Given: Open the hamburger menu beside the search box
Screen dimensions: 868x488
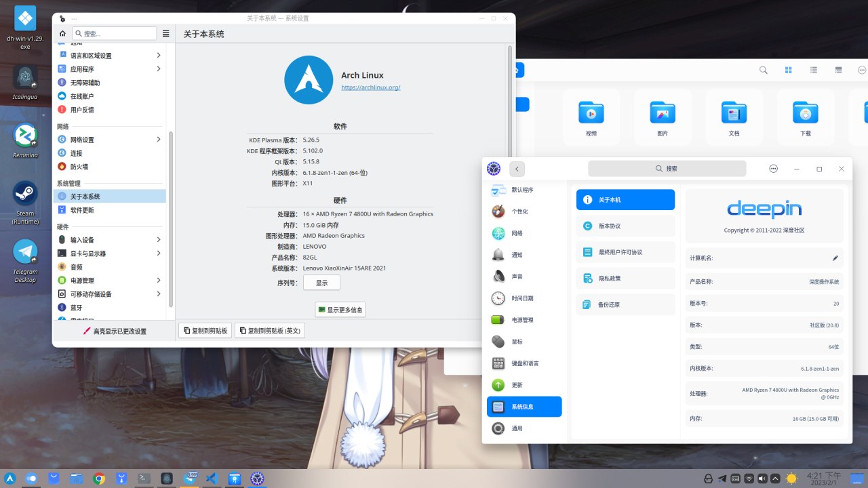Looking at the screenshot, I should pyautogui.click(x=166, y=33).
